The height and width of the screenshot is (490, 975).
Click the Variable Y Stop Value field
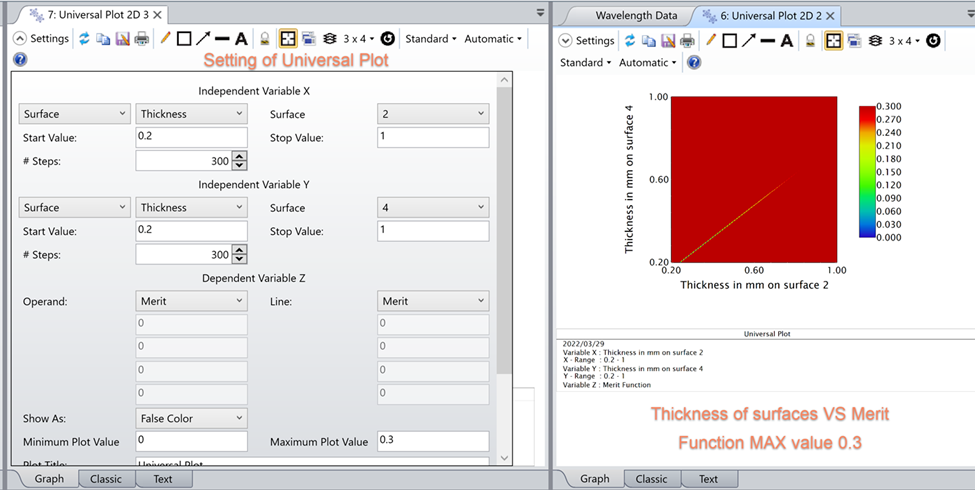(433, 231)
